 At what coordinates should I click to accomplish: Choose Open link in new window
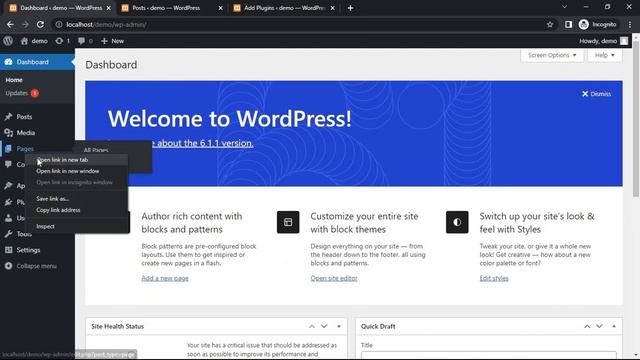point(77,171)
